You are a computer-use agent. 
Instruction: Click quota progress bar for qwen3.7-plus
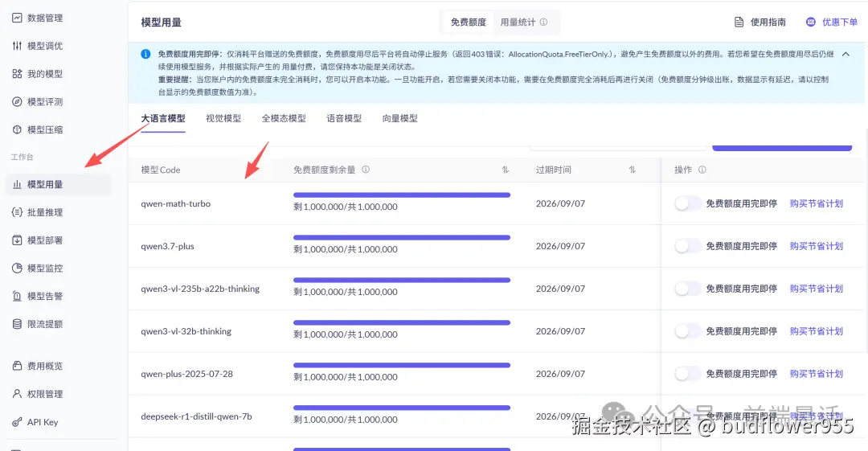[402, 238]
